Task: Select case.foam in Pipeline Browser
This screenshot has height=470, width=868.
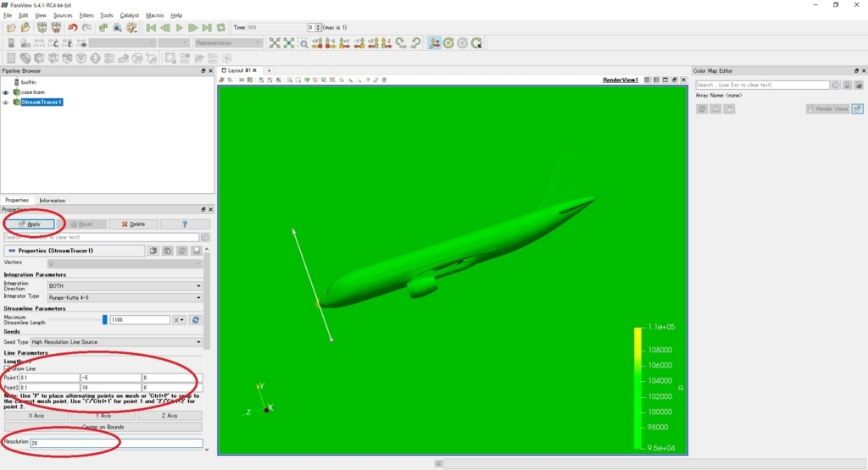Action: [33, 92]
